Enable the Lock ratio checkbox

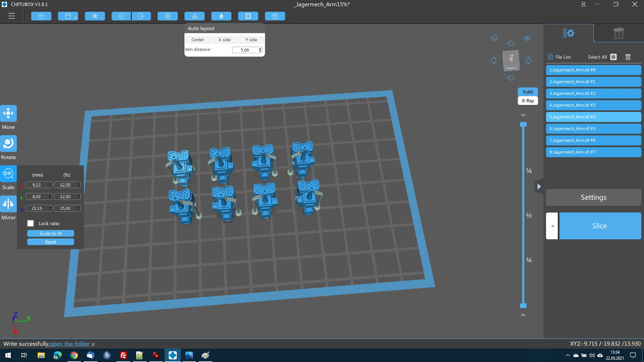click(x=31, y=223)
